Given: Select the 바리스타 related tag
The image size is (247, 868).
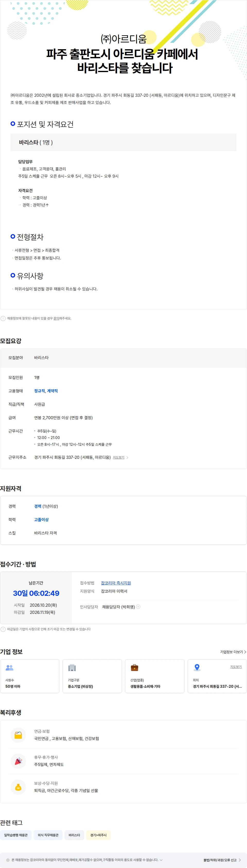Looking at the screenshot, I should pos(74,835).
